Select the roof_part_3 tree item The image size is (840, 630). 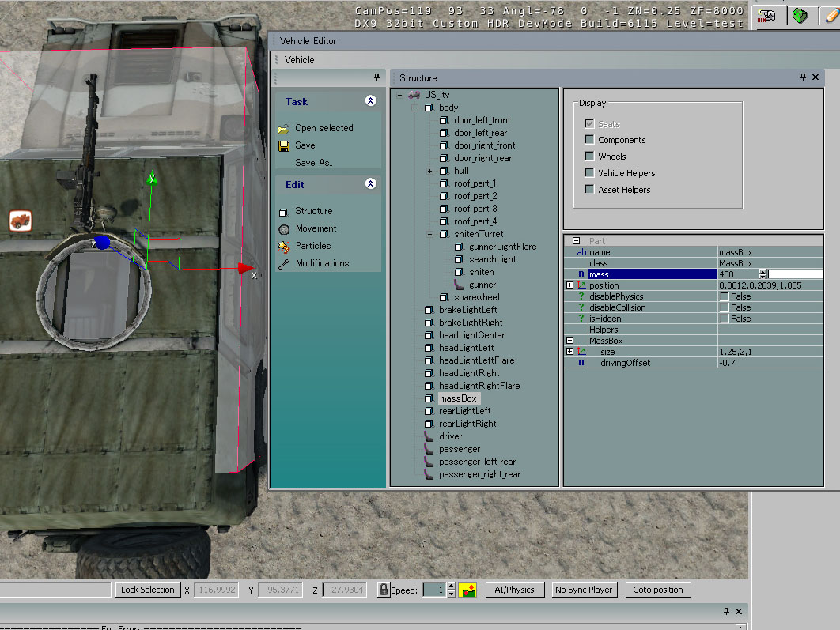point(475,209)
